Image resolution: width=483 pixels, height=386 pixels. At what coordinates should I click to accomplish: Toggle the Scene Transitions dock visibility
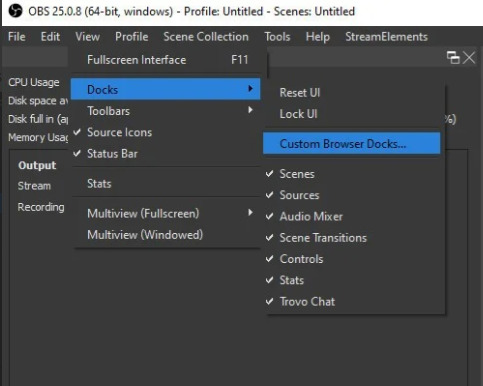point(352,238)
